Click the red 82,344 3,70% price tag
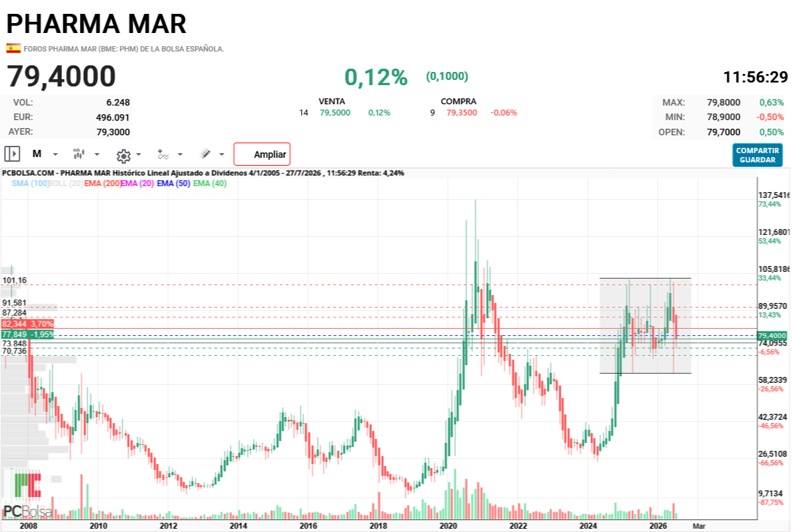This screenshot has width=792, height=532. click(27, 324)
